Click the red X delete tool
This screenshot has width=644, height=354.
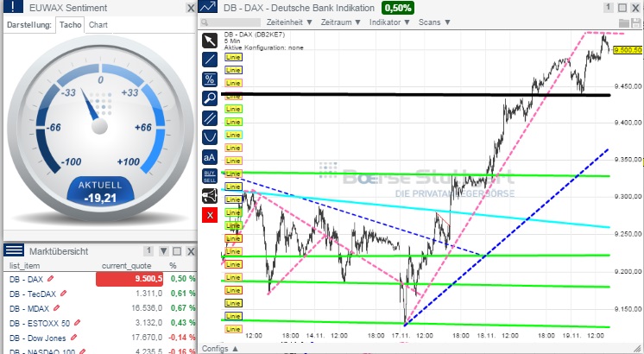tap(210, 215)
